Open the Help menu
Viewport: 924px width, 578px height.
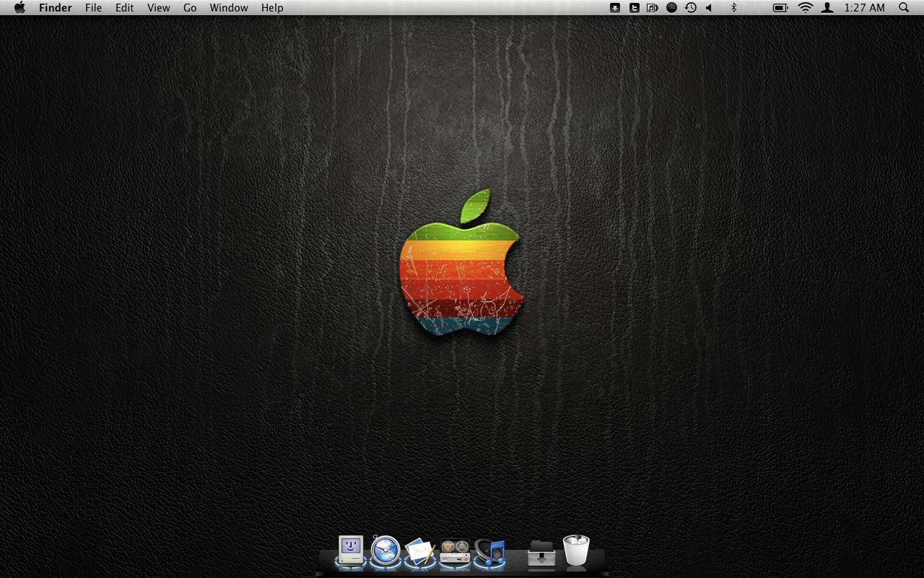[272, 8]
